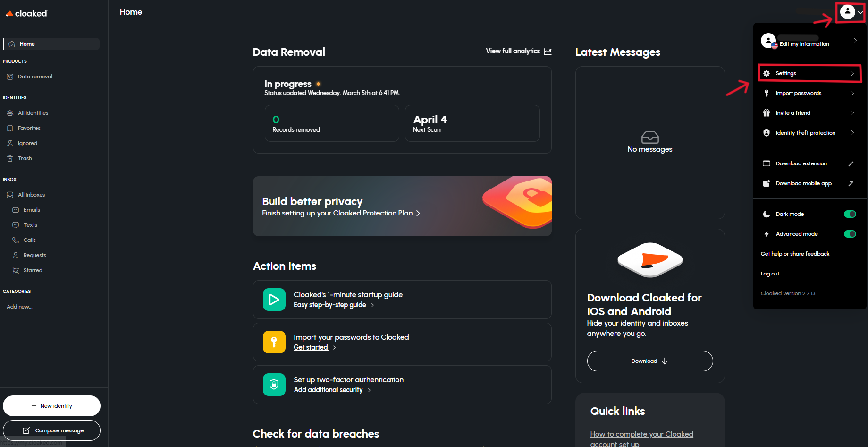Click the Records removed card

pyautogui.click(x=332, y=123)
